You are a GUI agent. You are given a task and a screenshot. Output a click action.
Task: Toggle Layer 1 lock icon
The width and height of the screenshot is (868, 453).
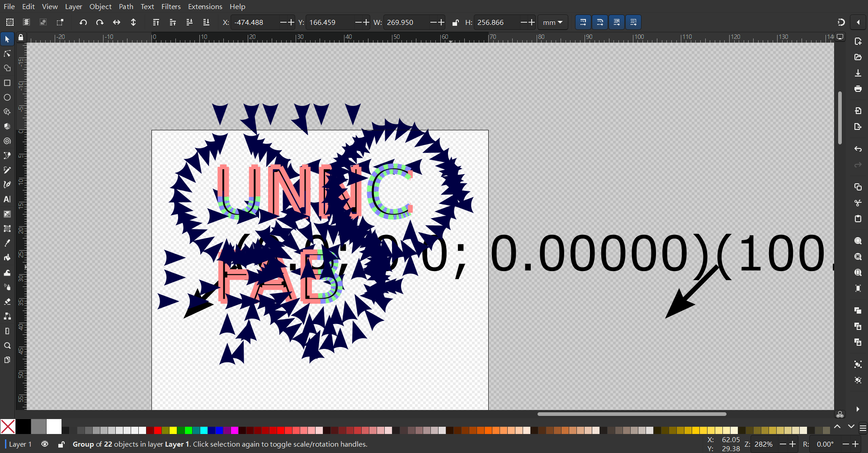[x=61, y=444]
